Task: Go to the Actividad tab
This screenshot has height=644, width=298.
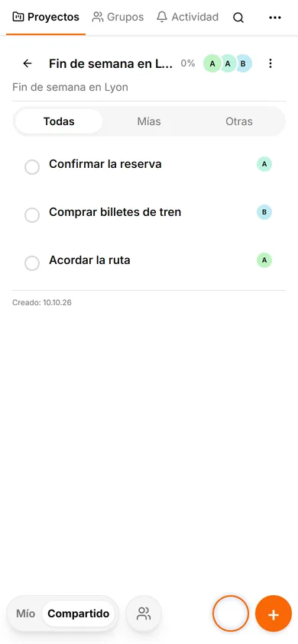Action: click(187, 18)
